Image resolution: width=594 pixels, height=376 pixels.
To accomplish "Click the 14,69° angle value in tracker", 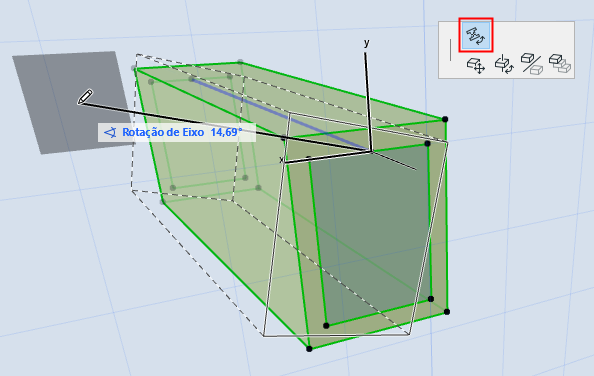I will click(x=226, y=132).
